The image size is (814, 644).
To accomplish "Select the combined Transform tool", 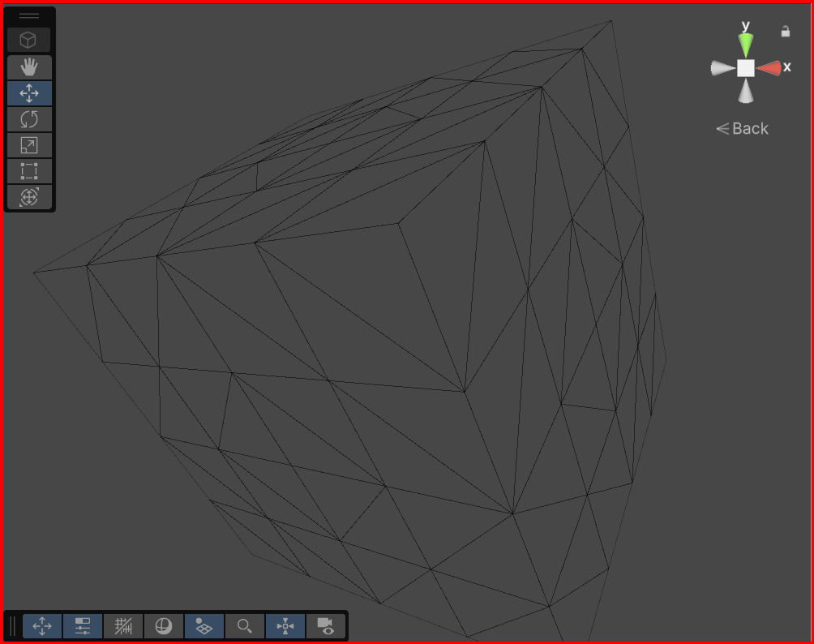I will click(x=29, y=197).
